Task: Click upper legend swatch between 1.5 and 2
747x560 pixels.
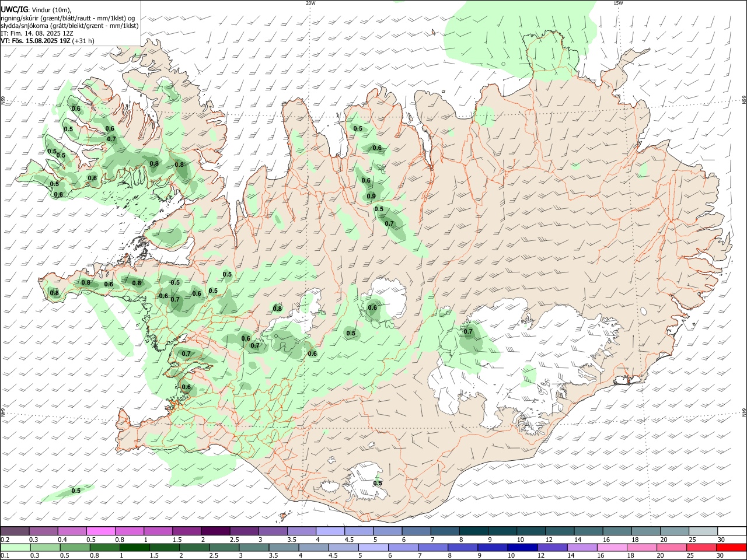Action: click(x=187, y=531)
